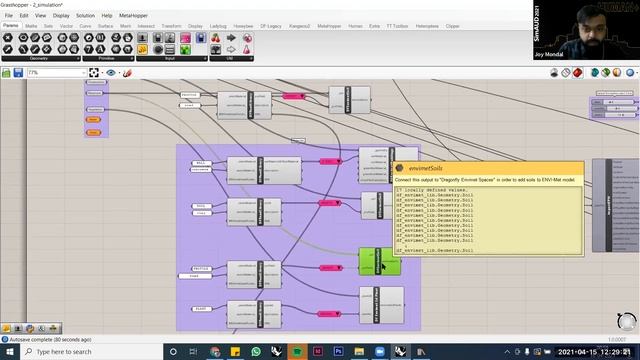Click the green document preview settings icon

[x=606, y=73]
